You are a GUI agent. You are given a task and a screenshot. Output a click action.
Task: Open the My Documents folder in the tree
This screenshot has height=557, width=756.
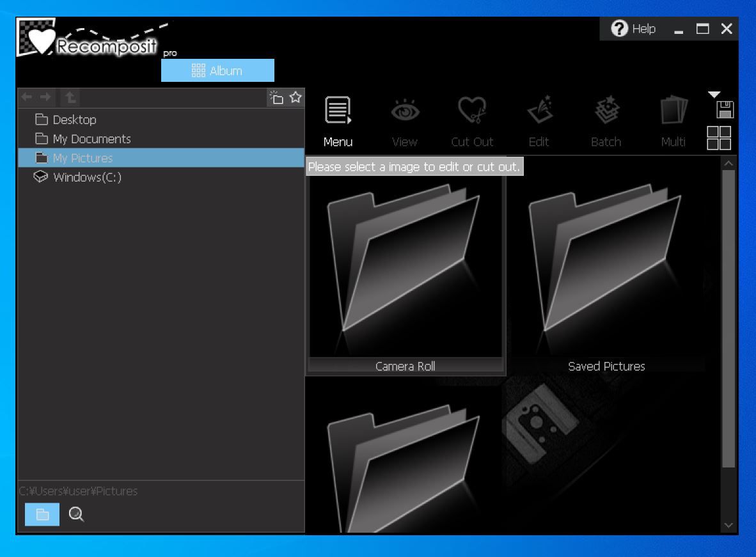click(91, 139)
